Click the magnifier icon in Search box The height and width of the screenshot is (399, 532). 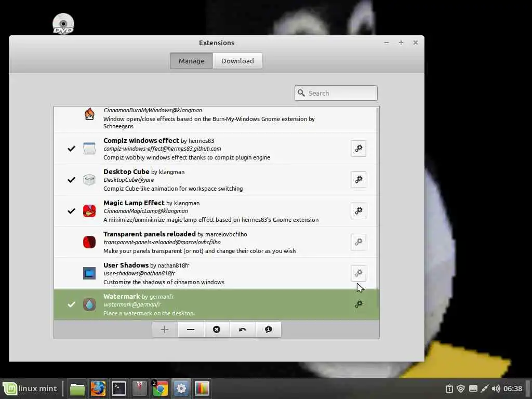tap(301, 93)
